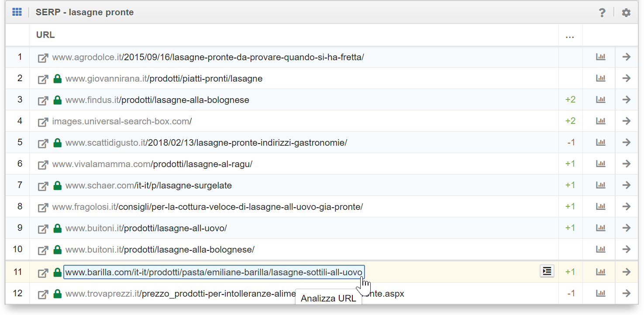
Task: Open the external link icon for findus.it
Action: tap(43, 100)
